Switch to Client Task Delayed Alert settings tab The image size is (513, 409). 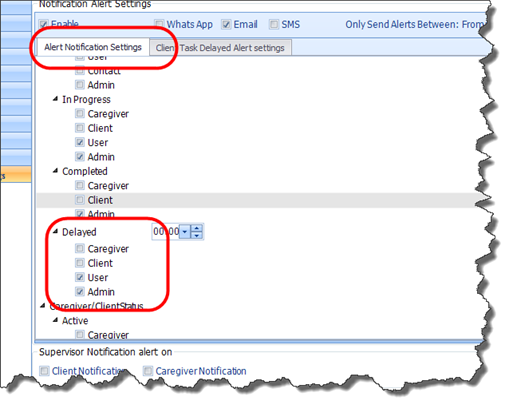click(220, 48)
